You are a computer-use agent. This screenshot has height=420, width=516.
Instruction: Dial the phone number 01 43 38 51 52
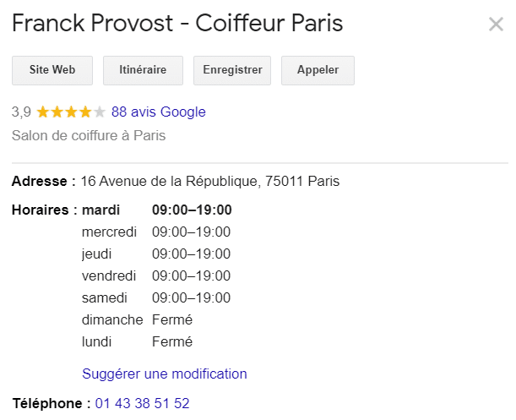click(142, 403)
